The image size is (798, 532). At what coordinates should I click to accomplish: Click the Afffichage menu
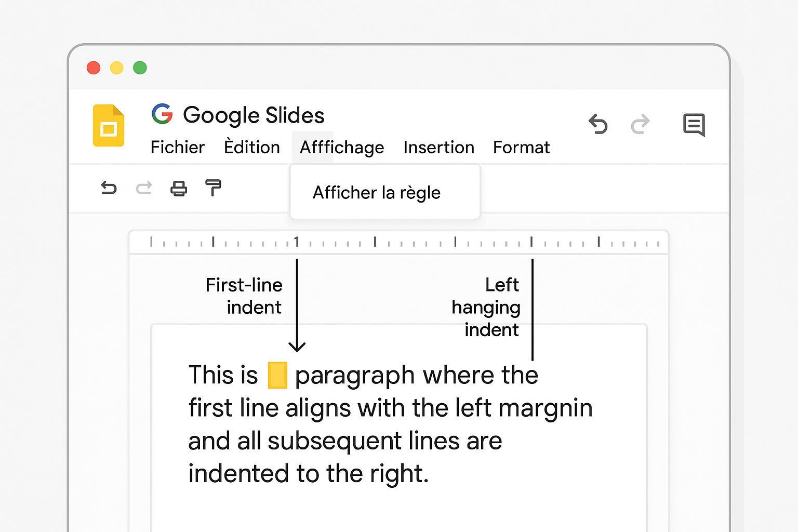tap(342, 148)
